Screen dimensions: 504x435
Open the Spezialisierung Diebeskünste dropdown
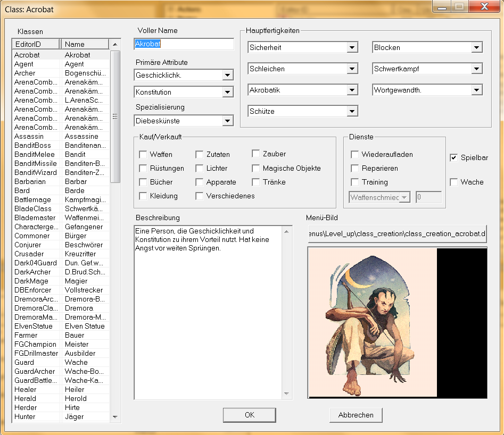[228, 121]
